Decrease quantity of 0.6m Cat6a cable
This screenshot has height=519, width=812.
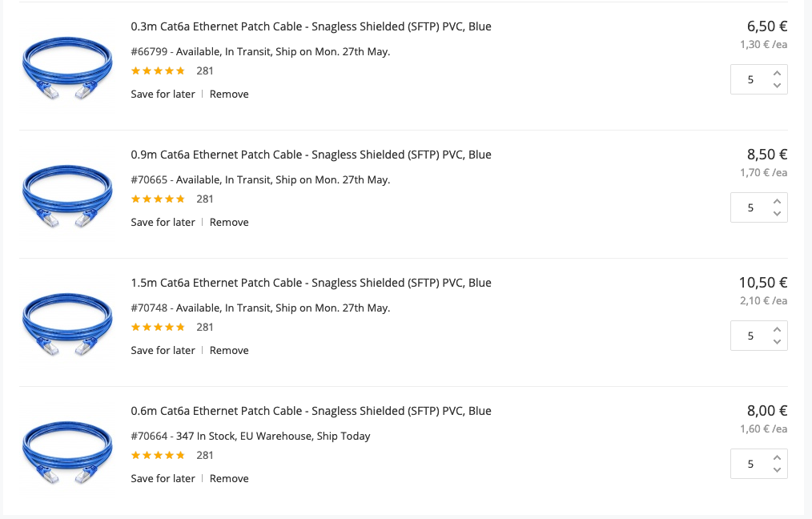pos(777,470)
